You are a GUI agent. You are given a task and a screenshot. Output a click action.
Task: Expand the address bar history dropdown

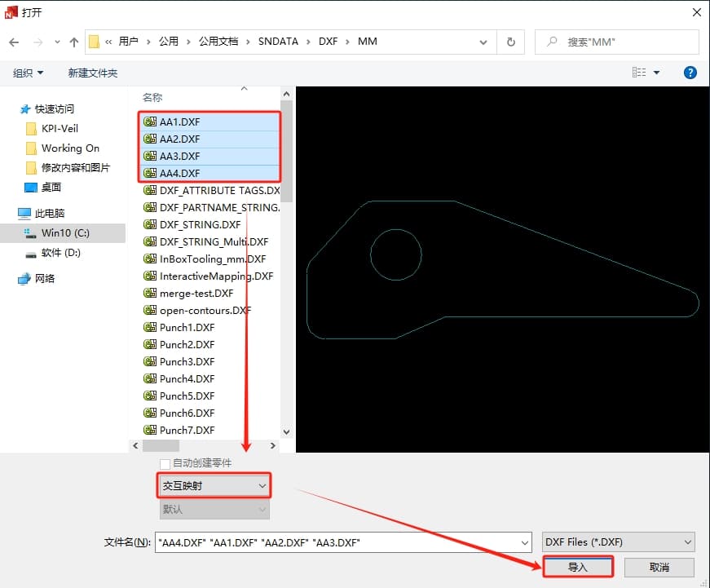point(485,42)
